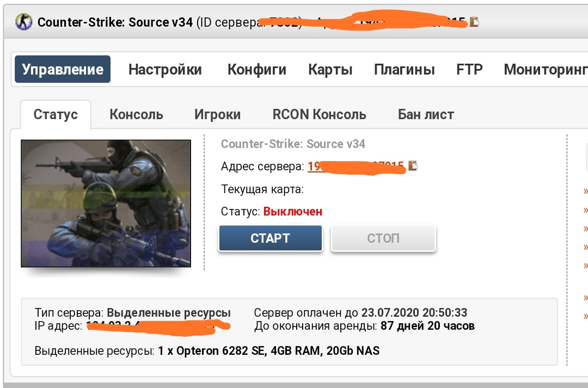This screenshot has height=388, width=588.
Task: Switch to the Консоль sub-tab
Action: click(x=137, y=114)
